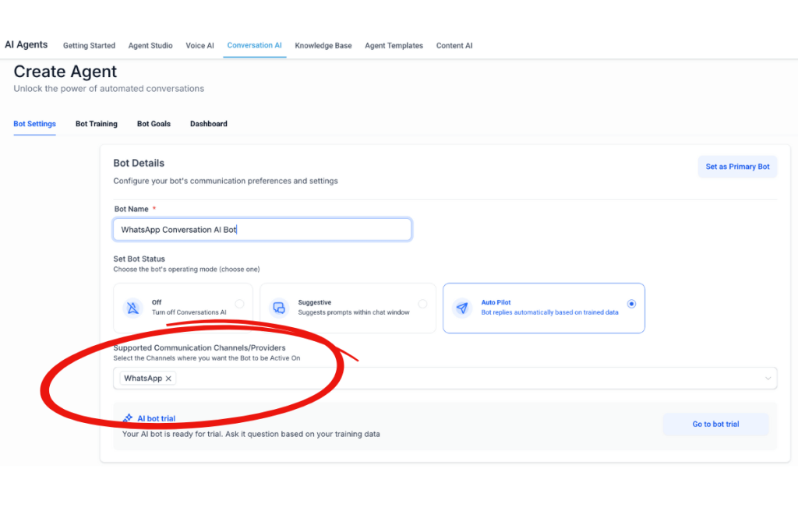This screenshot has width=798, height=532.
Task: Open the Dashboard tab
Action: 209,124
